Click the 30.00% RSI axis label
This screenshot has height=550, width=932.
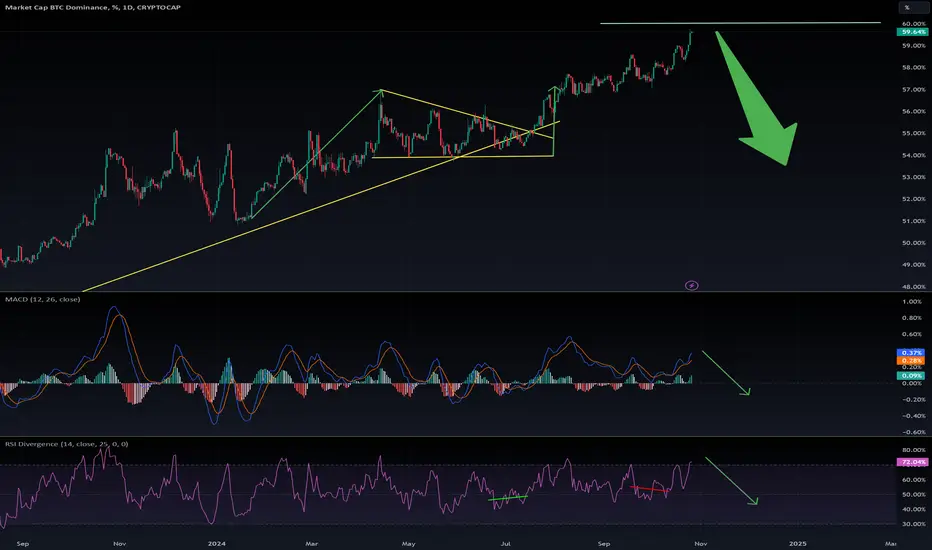point(914,524)
